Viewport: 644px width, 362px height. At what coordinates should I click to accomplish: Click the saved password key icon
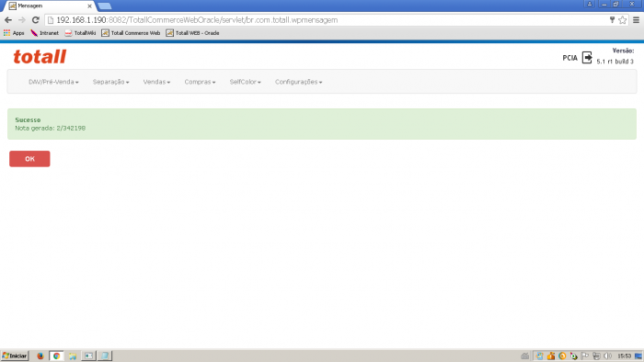612,19
